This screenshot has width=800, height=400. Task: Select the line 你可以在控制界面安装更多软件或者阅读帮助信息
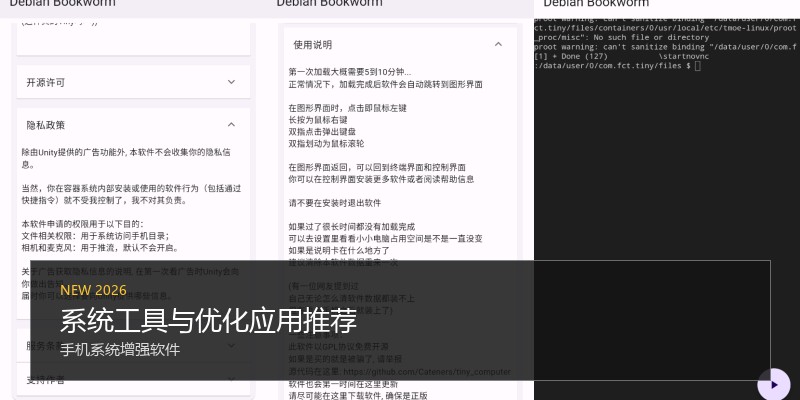tap(381, 179)
